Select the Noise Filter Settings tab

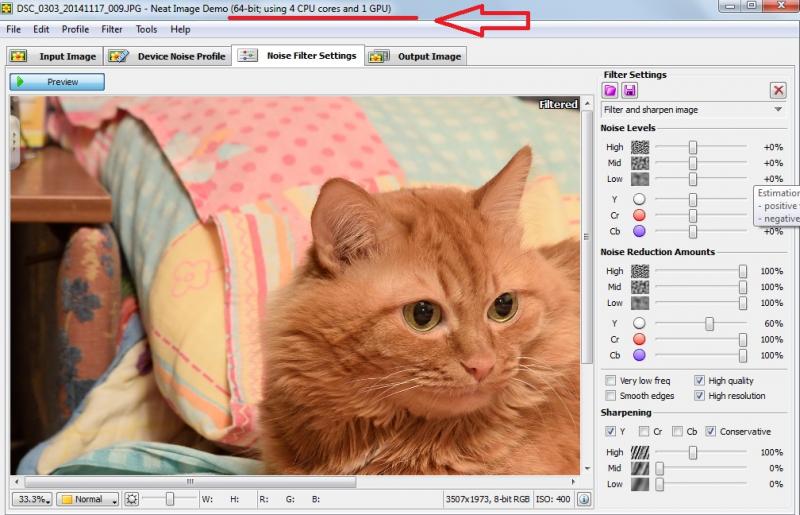click(x=298, y=56)
